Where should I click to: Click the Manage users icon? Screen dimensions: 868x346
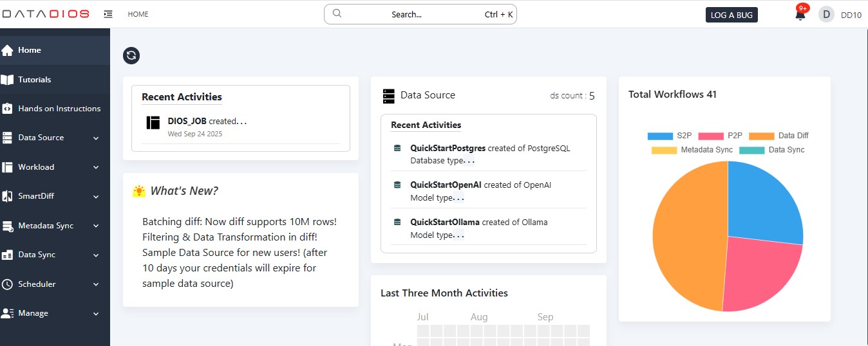click(8, 313)
